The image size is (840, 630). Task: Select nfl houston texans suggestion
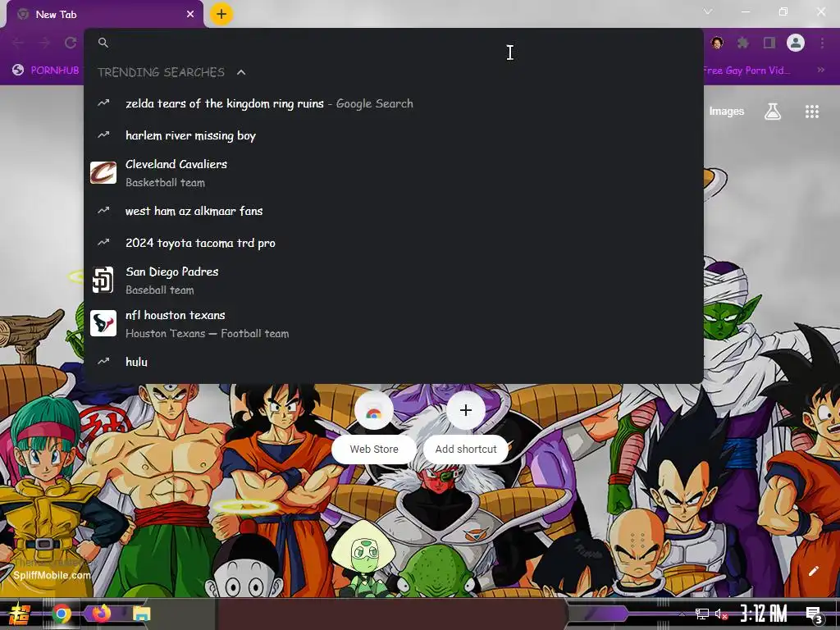coord(394,323)
